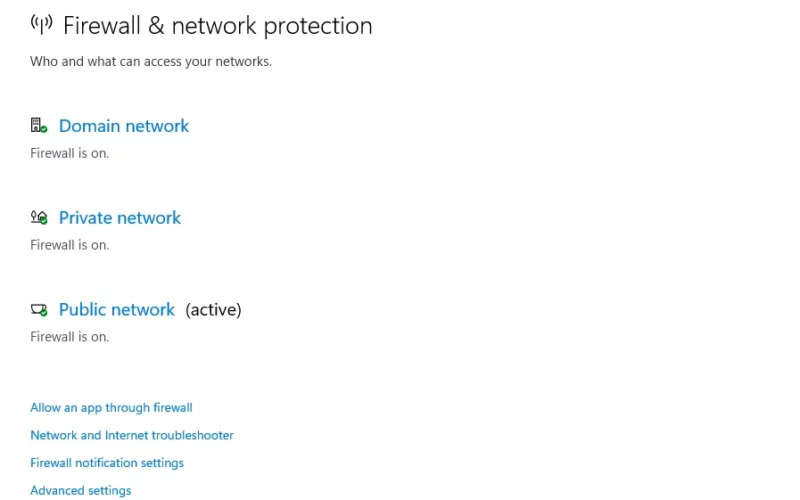Launch Network and Internet troubleshooter
This screenshot has height=500, width=800.
pyautogui.click(x=132, y=435)
